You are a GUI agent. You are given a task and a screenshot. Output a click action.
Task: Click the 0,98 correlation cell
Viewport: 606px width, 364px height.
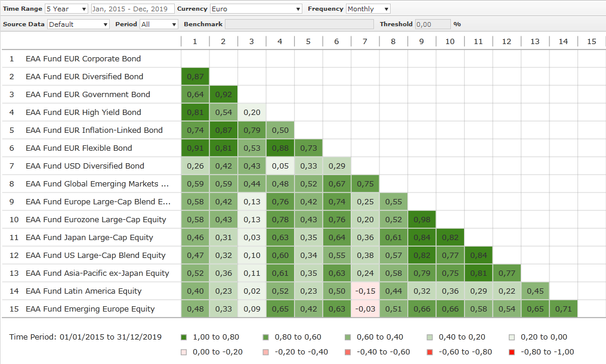pyautogui.click(x=422, y=220)
